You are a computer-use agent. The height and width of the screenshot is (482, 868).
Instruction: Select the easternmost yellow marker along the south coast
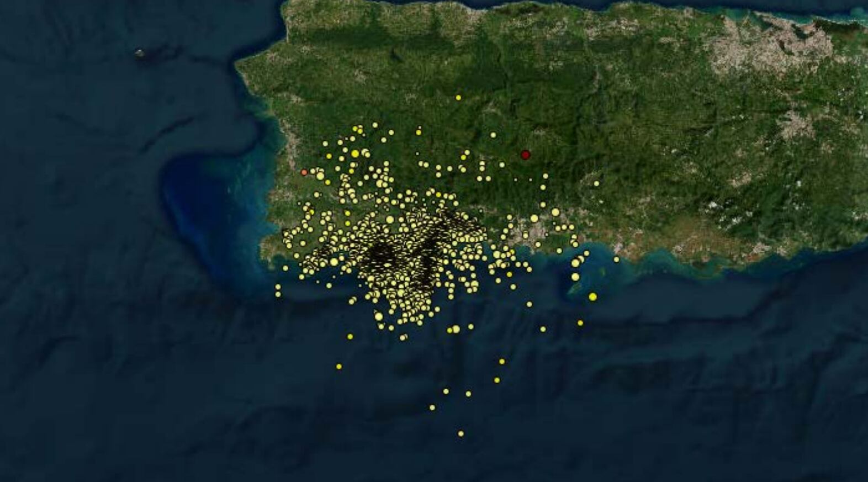(616, 259)
